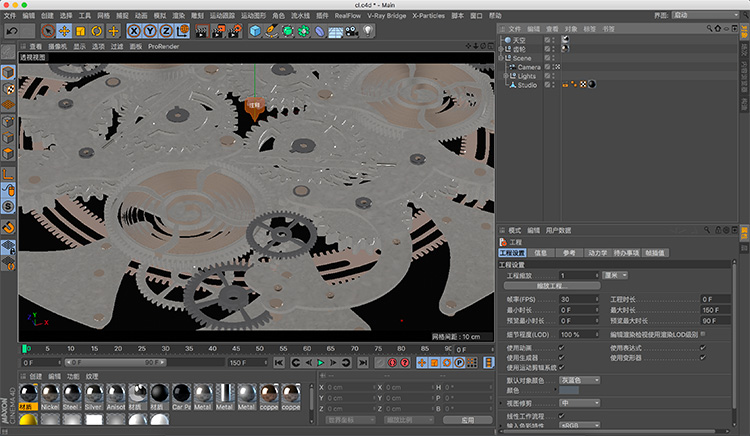Open the 默认对象颜色 dropdown
The height and width of the screenshot is (436, 750).
[579, 380]
